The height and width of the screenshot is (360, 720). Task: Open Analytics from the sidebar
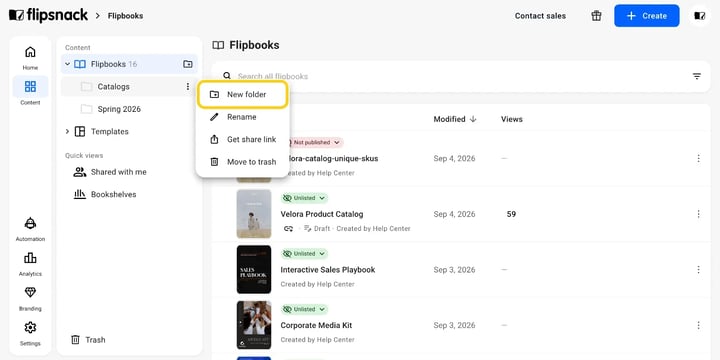[30, 264]
